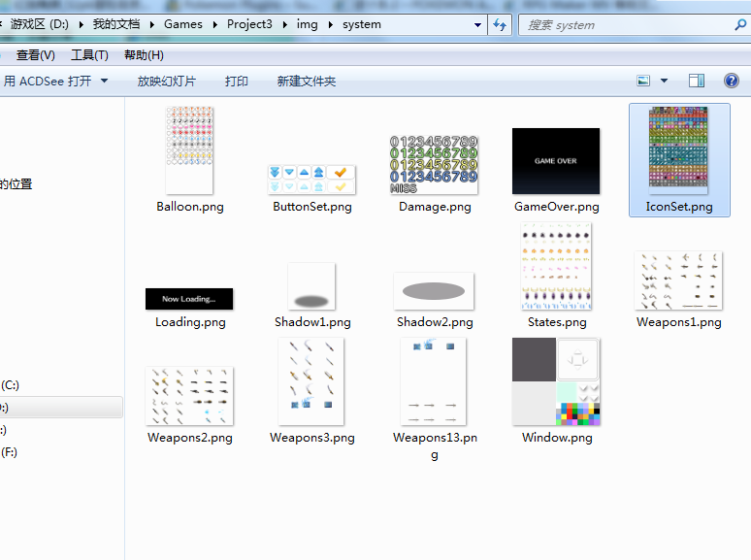751x560 pixels.
Task: Open the help question mark icon
Action: point(732,81)
